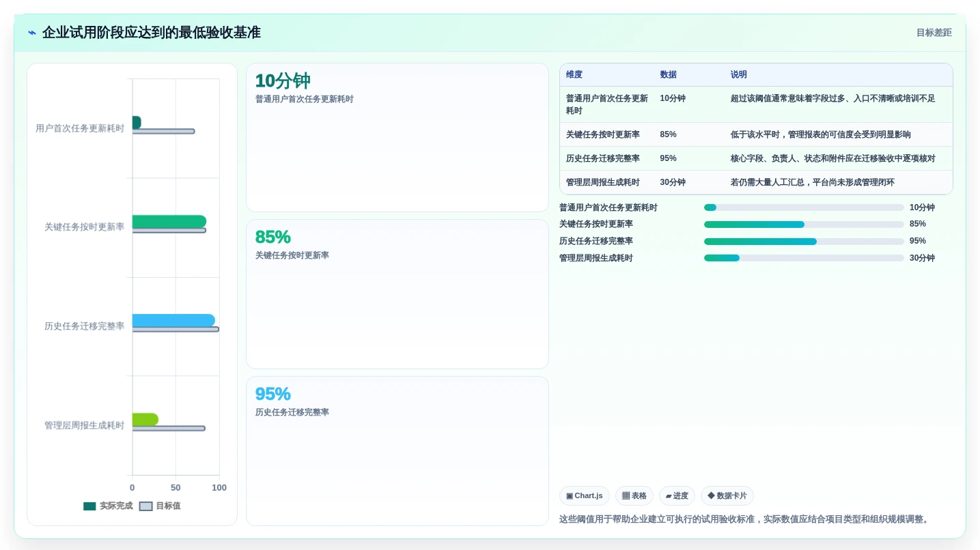This screenshot has width=980, height=550.
Task: Click the progress bar for 历史任务迁移完整率
Action: tap(804, 242)
